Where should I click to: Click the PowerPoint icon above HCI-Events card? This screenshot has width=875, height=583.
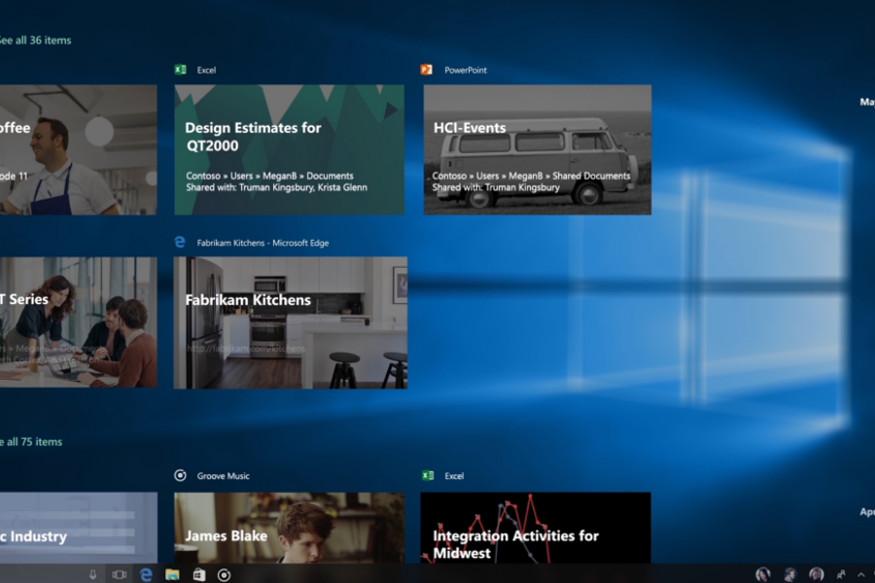click(x=426, y=70)
